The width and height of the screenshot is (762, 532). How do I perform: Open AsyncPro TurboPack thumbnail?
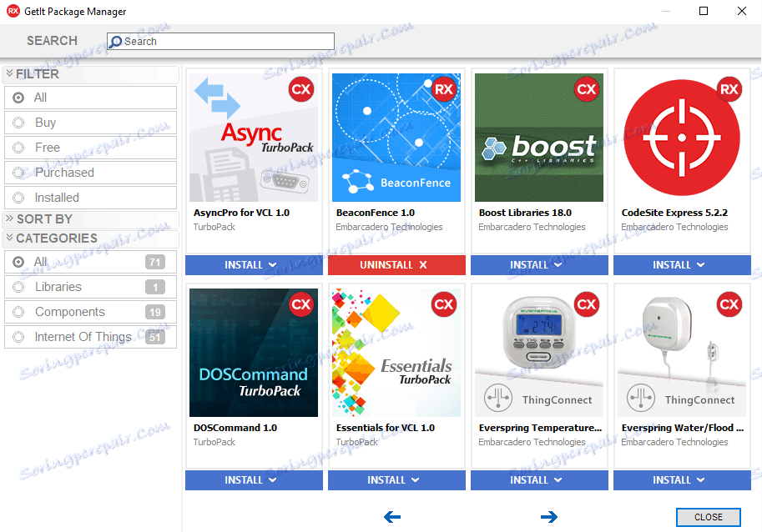[x=254, y=138]
